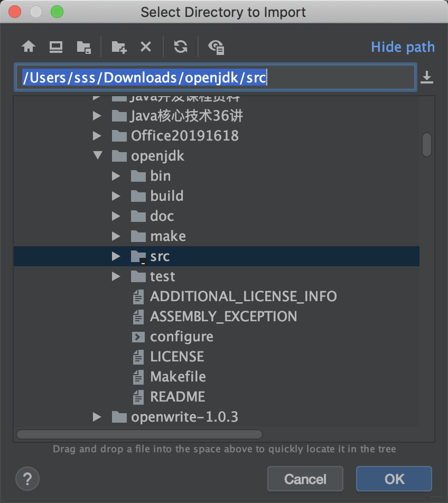Jump to desktop directory icon
The width and height of the screenshot is (448, 503).
[x=56, y=47]
